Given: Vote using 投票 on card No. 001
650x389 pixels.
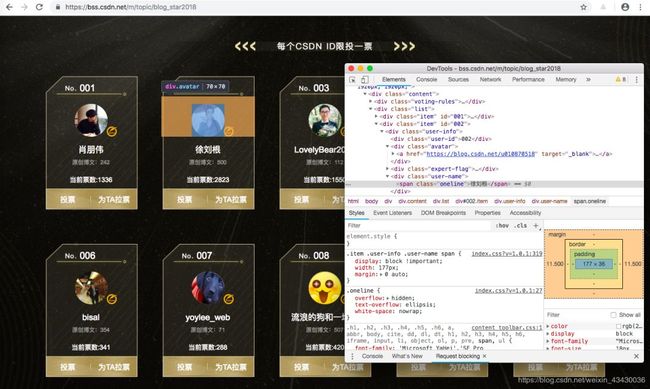Looking at the screenshot, I should click(68, 199).
